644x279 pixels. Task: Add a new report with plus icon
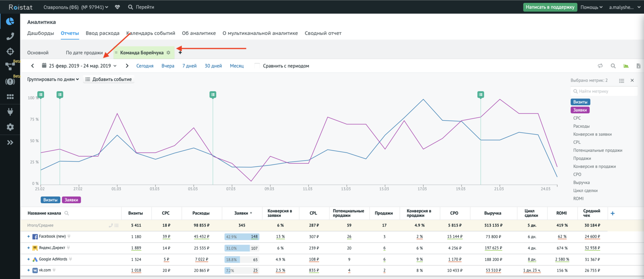click(180, 53)
